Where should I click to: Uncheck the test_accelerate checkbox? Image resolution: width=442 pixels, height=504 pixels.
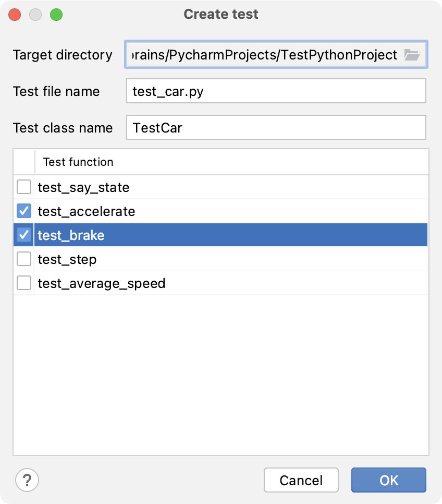click(x=23, y=211)
